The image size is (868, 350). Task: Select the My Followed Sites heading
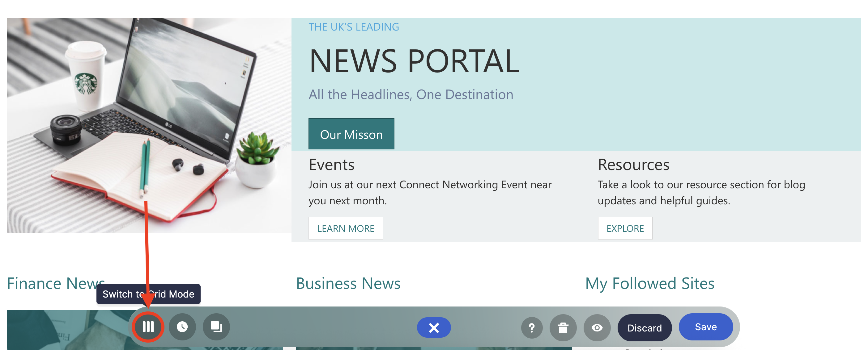tap(650, 283)
